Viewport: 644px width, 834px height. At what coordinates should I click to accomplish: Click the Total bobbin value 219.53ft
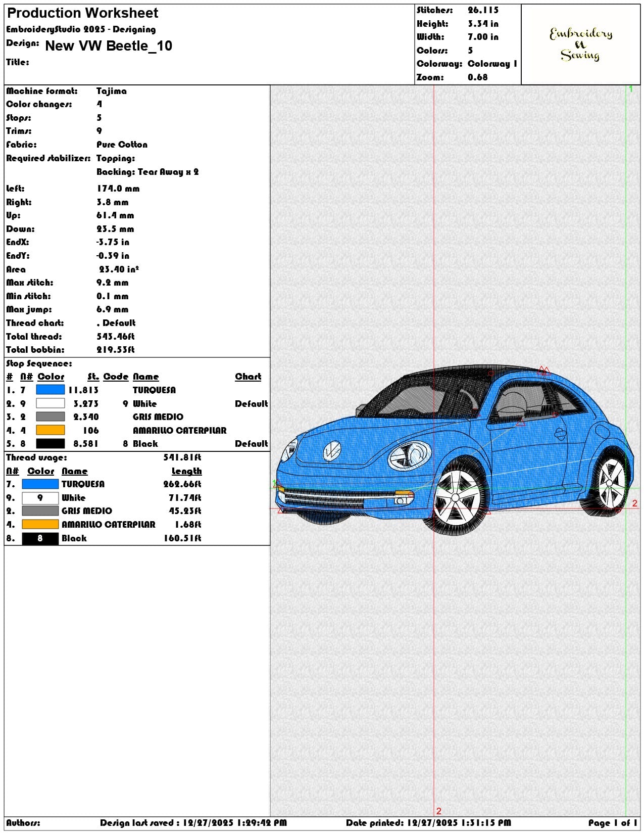[x=116, y=350]
